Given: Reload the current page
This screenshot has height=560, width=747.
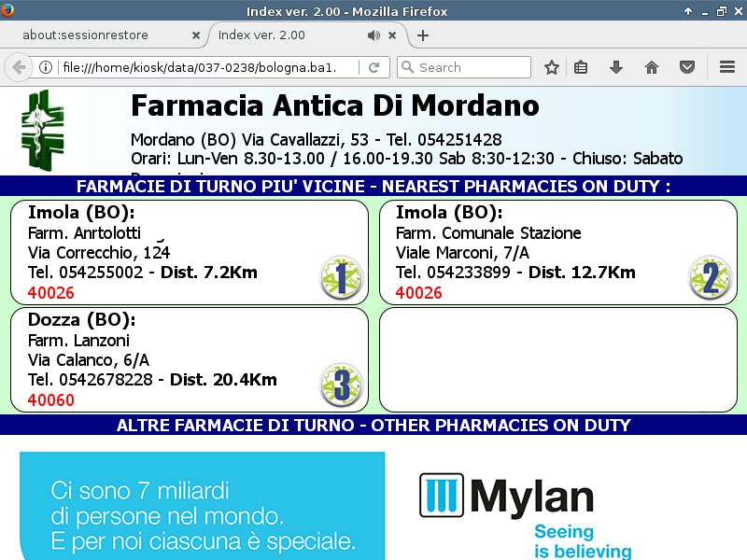Looking at the screenshot, I should click(373, 67).
